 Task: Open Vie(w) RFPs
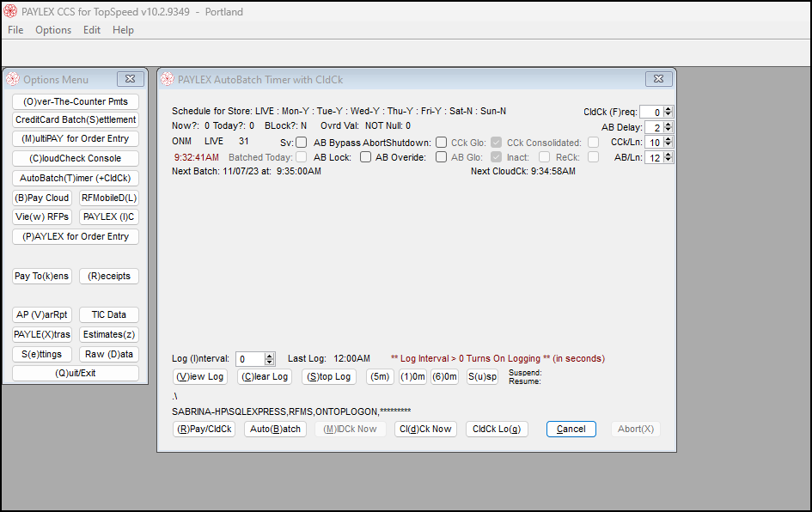click(x=42, y=217)
